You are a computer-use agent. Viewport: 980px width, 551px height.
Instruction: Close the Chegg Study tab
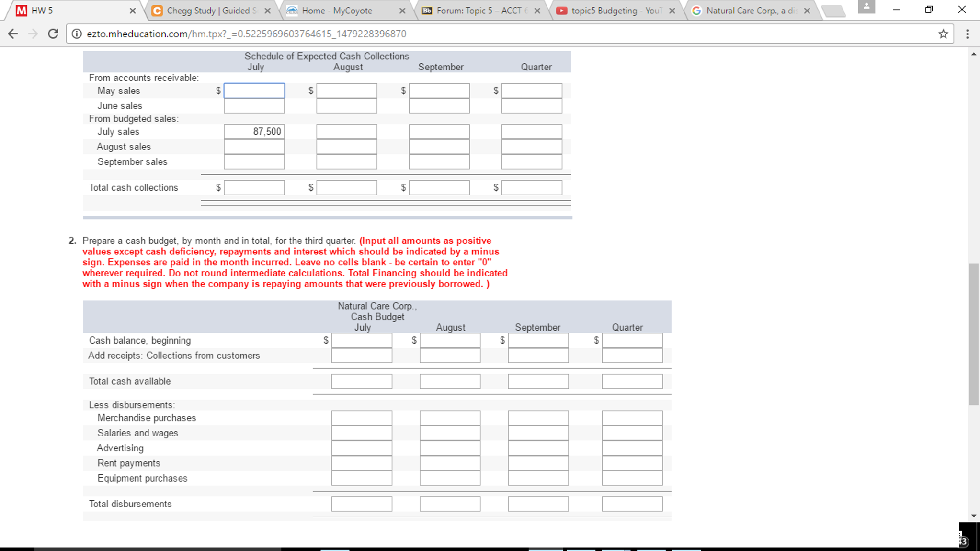[267, 11]
